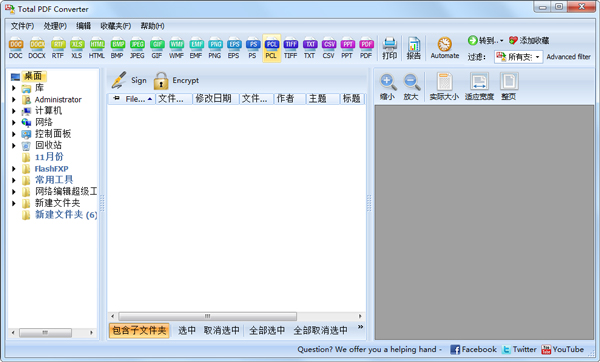Show more bottom toolbar options chevron
The height and width of the screenshot is (362, 600).
[x=360, y=327]
